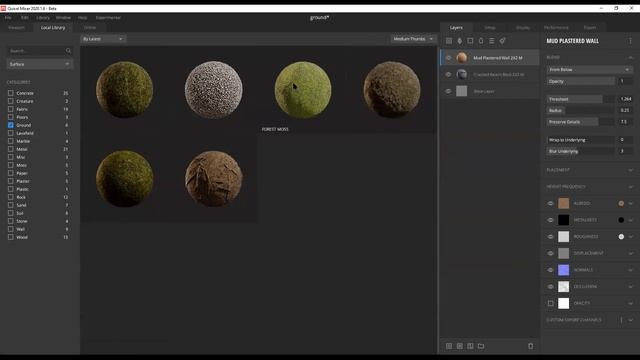
Task: Adjust the Threshold slider
Action: coord(580,99)
